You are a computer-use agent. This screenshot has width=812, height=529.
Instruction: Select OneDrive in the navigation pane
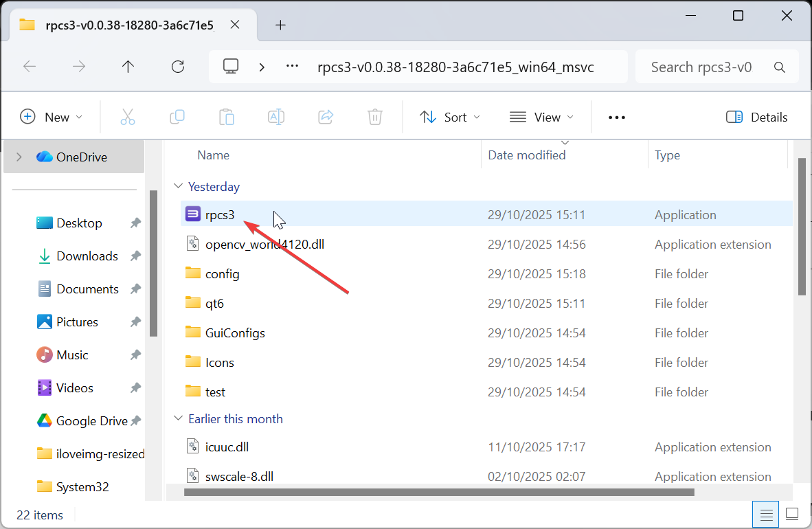pos(74,157)
